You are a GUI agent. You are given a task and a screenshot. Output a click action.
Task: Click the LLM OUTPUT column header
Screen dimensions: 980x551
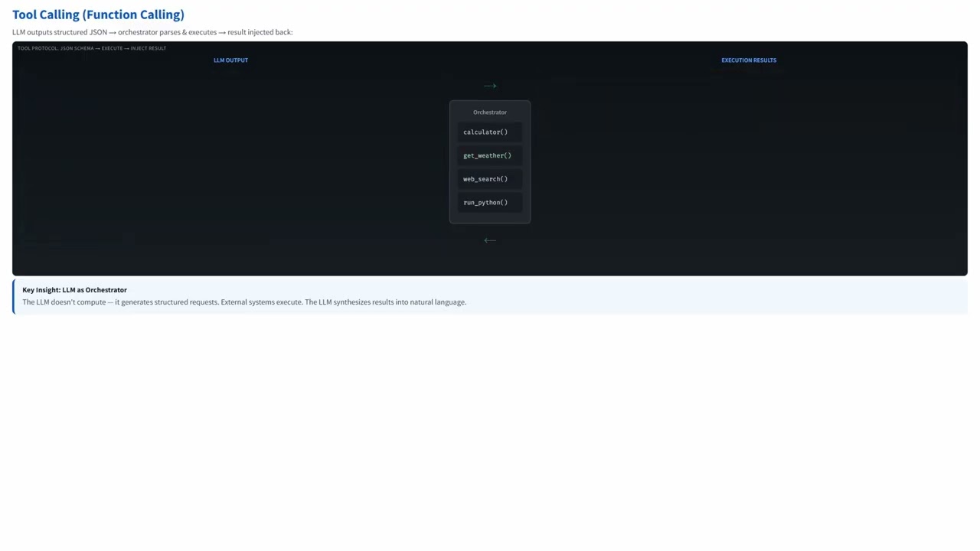230,60
